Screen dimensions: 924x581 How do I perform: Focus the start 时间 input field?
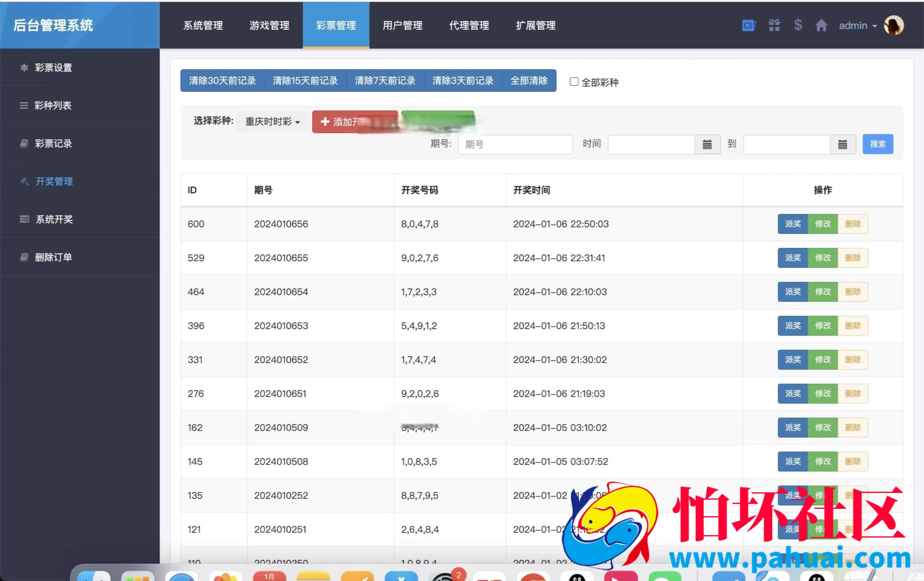tap(651, 144)
